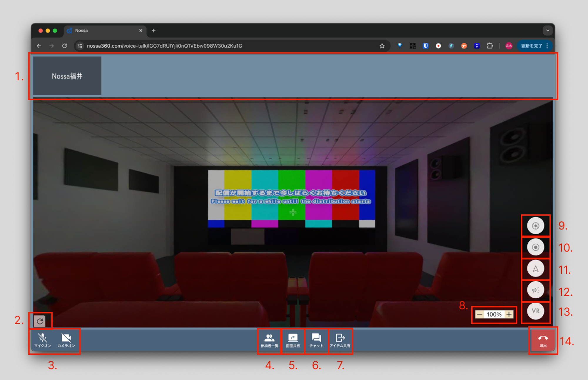Decrease zoom with the minus button
Viewport: 588px width, 380px height.
(480, 314)
